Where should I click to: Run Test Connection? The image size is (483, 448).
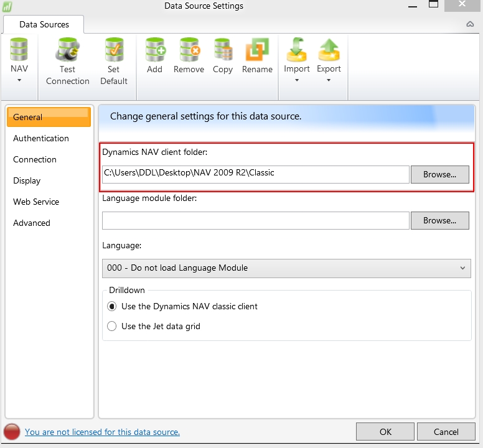coord(67,61)
